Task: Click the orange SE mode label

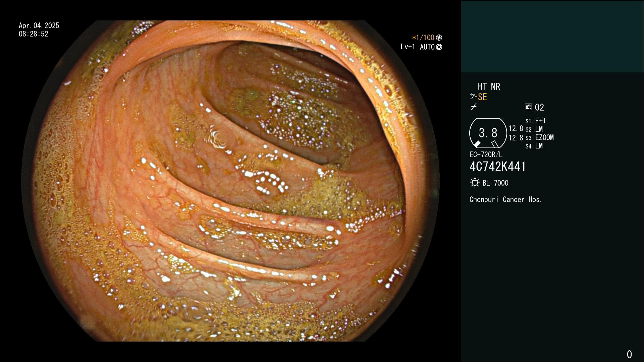Action: 482,97
